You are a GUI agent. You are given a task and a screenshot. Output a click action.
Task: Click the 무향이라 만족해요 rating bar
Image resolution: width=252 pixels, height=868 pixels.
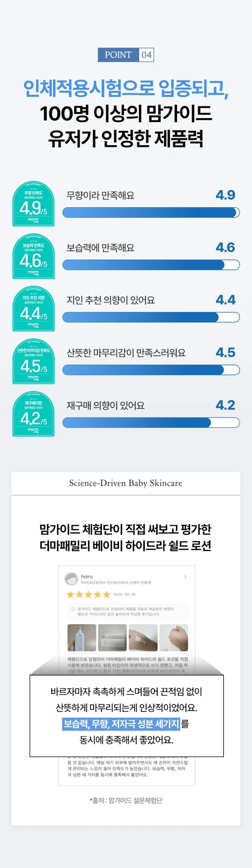(x=151, y=213)
